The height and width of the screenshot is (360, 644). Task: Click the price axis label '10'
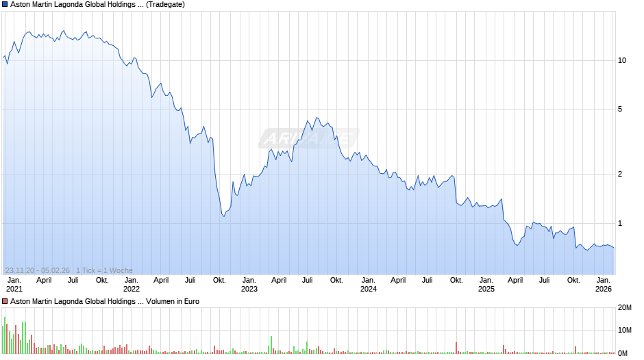(622, 60)
